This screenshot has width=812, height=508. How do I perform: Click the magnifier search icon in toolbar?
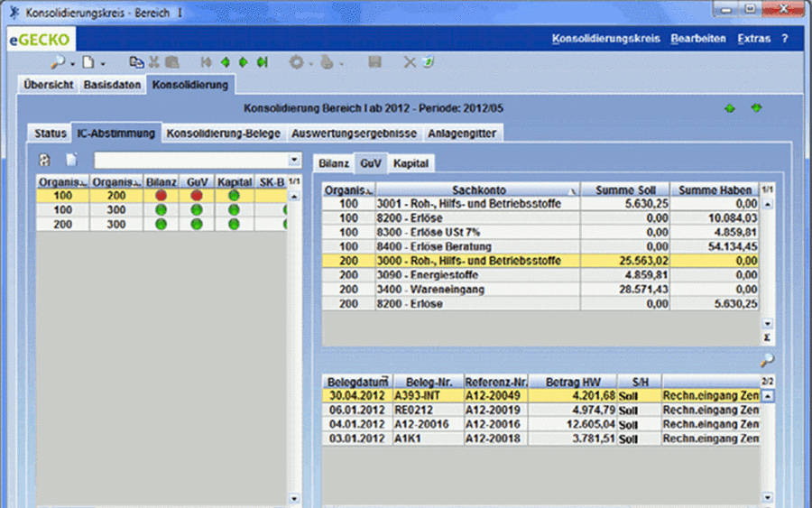pyautogui.click(x=57, y=62)
